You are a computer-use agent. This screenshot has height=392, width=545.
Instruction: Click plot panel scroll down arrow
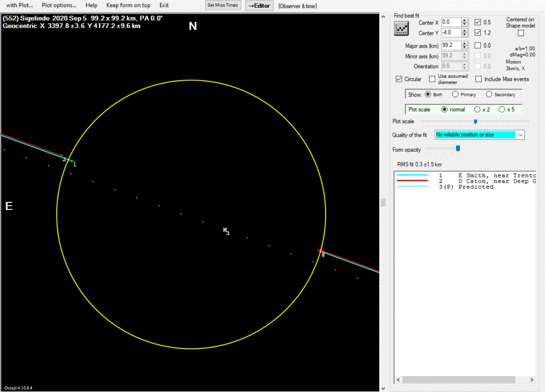[383, 388]
